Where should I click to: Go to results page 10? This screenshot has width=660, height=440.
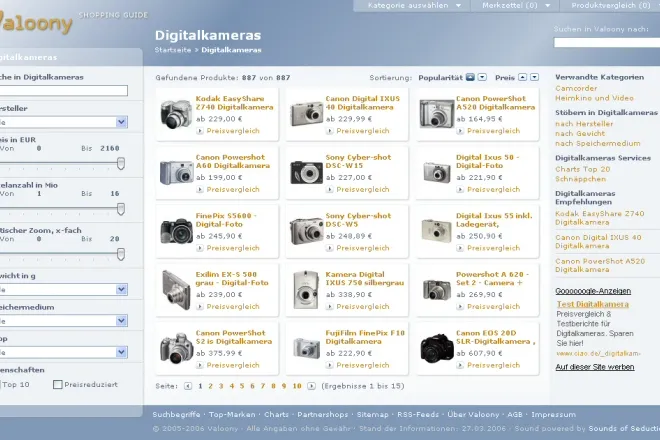(x=297, y=386)
